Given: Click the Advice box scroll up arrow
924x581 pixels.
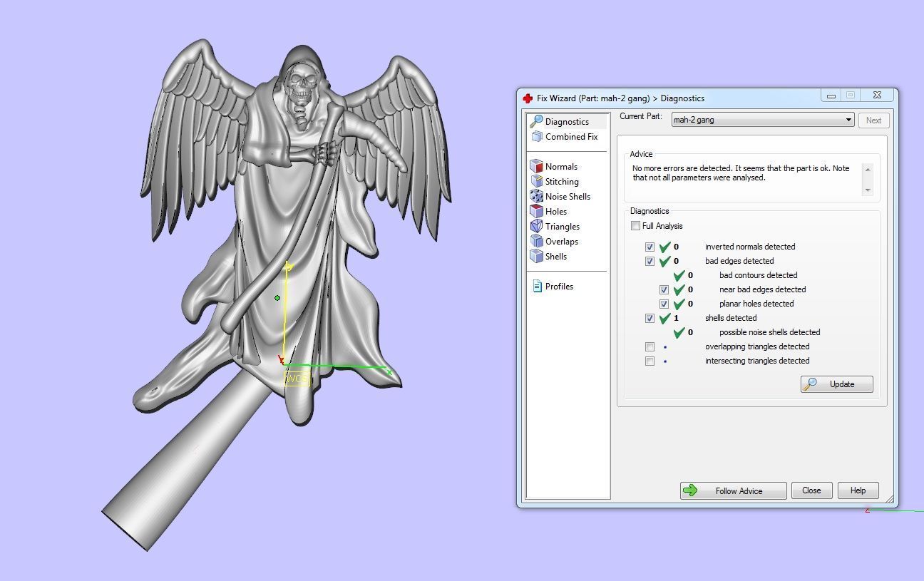Looking at the screenshot, I should coord(868,169).
